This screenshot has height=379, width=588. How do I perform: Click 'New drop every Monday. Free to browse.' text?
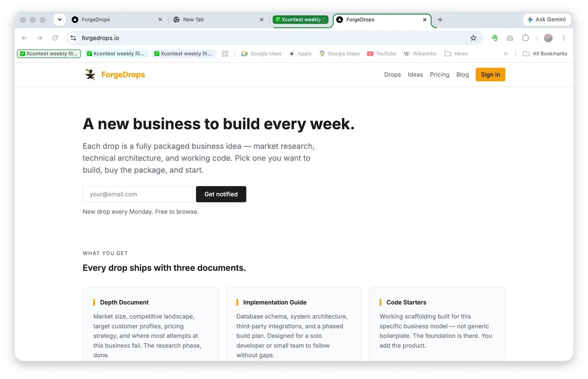pyautogui.click(x=141, y=212)
